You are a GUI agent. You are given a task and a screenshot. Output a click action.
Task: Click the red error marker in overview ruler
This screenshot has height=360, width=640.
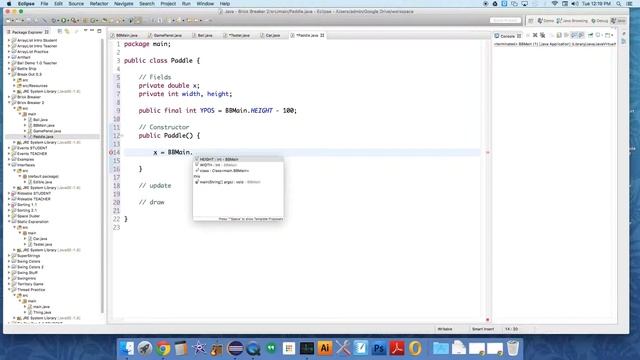point(487,152)
